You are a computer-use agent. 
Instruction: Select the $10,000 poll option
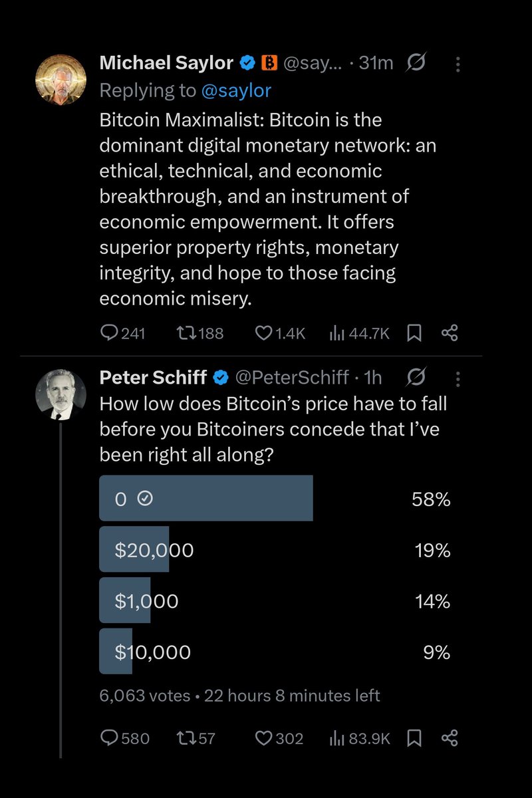tap(275, 652)
